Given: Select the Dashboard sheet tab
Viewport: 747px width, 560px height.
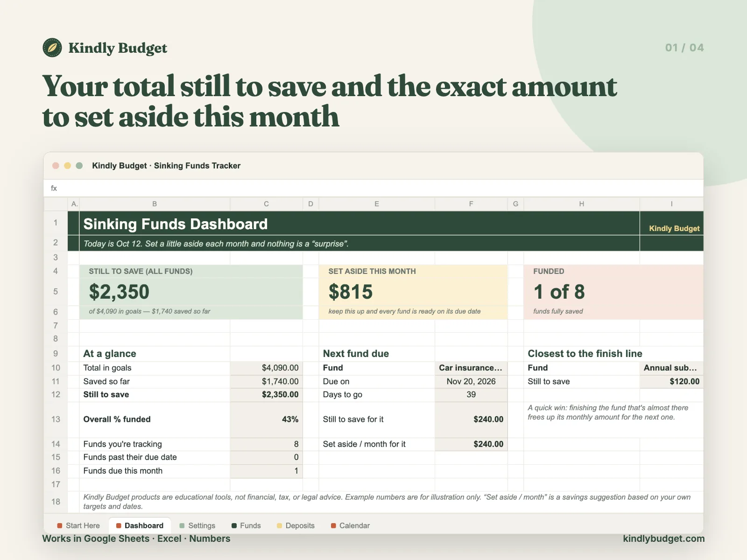Looking at the screenshot, I should (x=140, y=525).
